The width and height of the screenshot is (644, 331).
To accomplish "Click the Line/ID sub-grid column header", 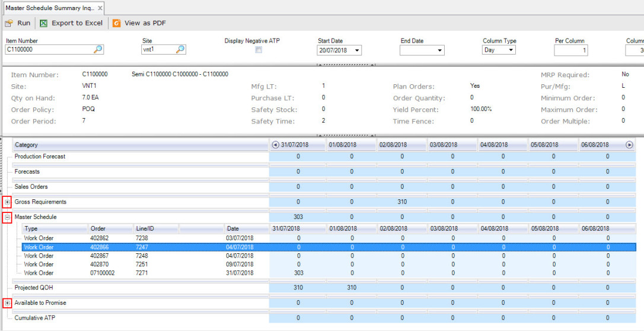I will pos(155,229).
